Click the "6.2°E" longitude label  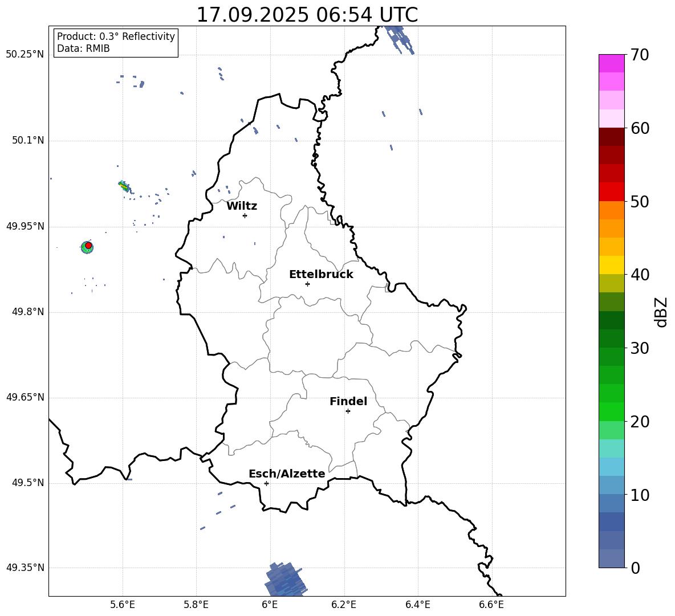(344, 605)
